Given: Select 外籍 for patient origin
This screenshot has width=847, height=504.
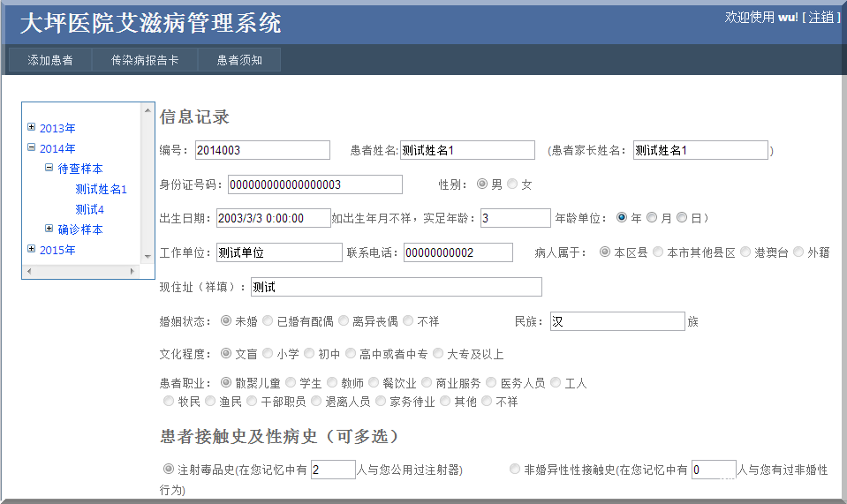Looking at the screenshot, I should [798, 252].
